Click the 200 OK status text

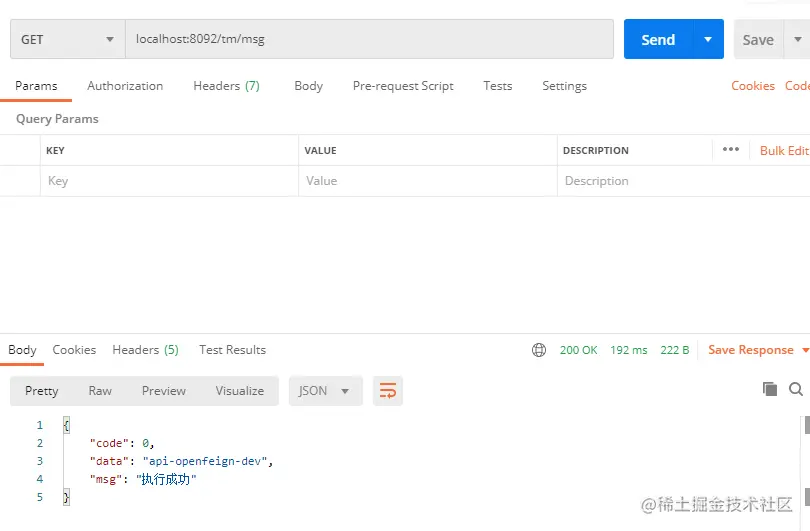coord(579,350)
